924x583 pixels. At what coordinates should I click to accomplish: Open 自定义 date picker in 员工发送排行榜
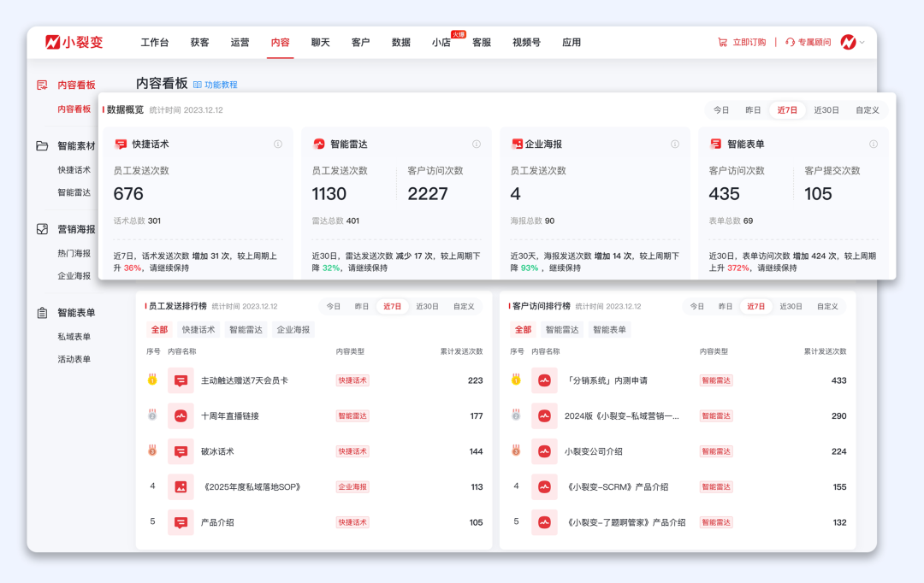point(463,305)
